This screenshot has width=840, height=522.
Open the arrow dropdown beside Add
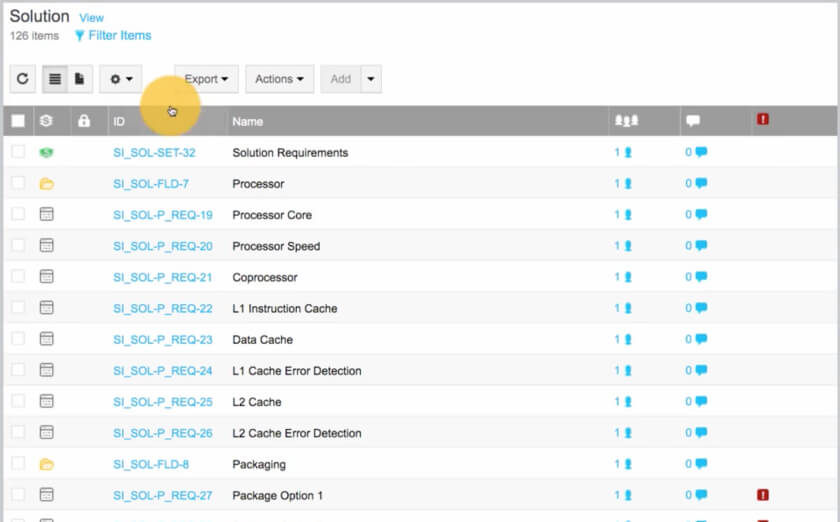click(371, 79)
